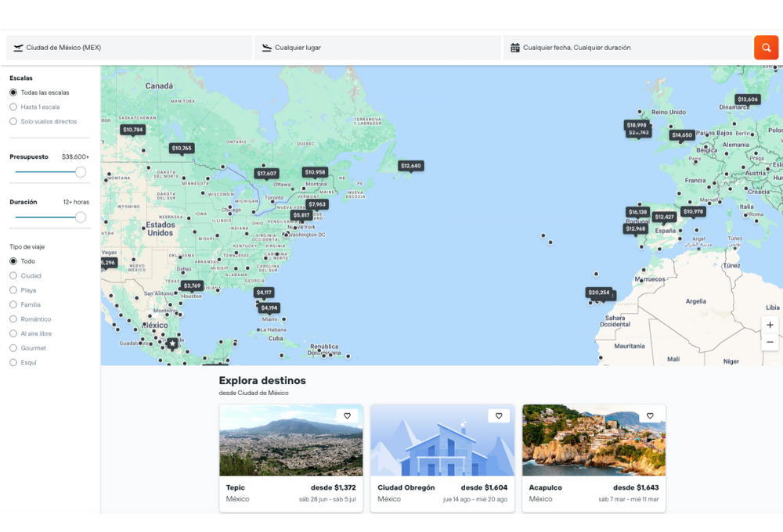Click the star origin marker on map
This screenshot has width=783, height=532.
[172, 343]
